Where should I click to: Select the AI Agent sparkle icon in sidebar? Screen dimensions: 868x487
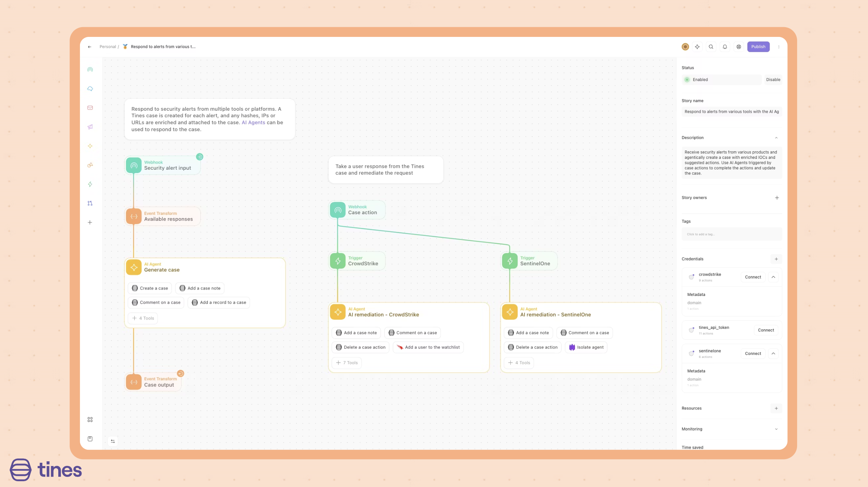(90, 146)
